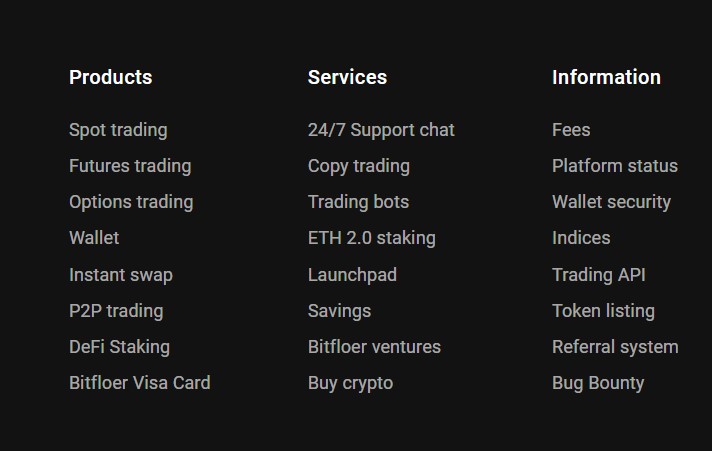This screenshot has height=451, width=712.
Task: Click the Bitfloer Visa Card link
Action: [x=139, y=383]
